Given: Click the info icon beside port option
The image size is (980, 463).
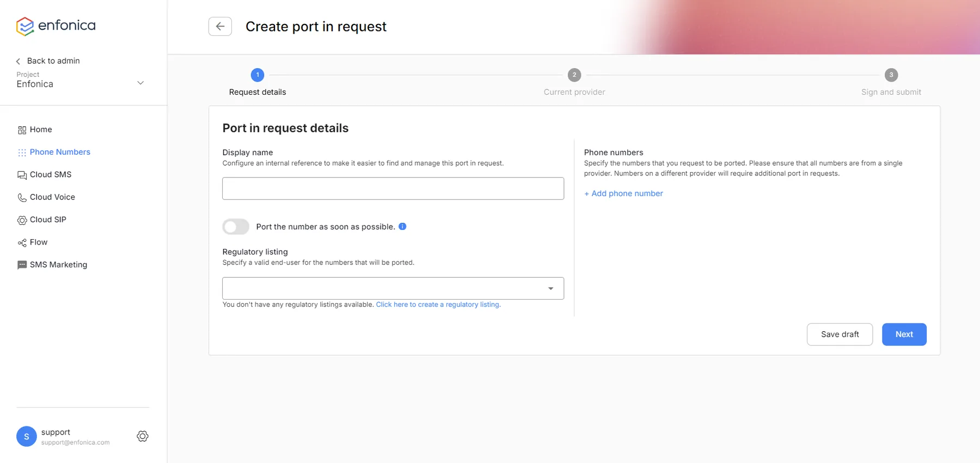Looking at the screenshot, I should (402, 227).
